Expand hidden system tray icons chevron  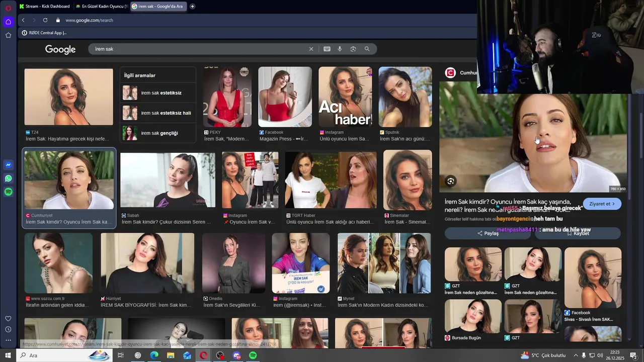[576, 355]
